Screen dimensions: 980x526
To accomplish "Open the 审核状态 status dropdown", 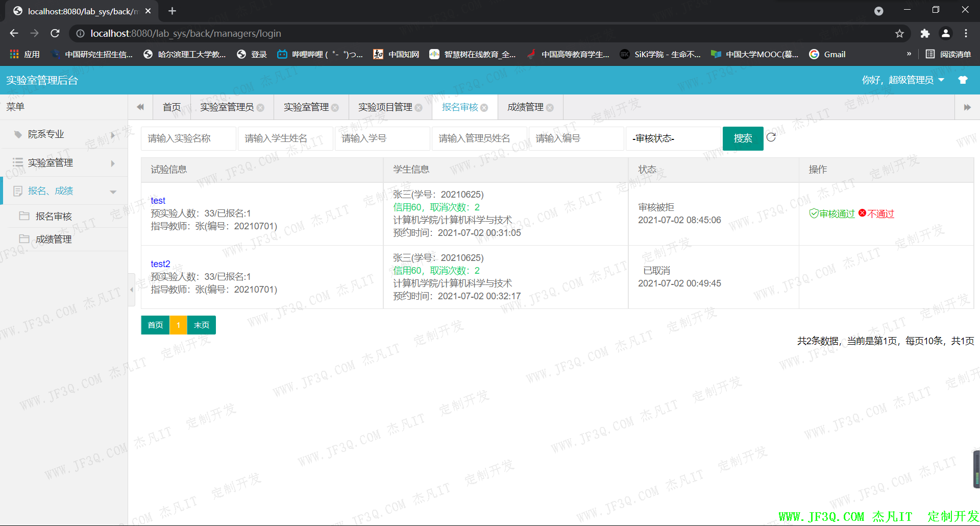I will tap(673, 138).
